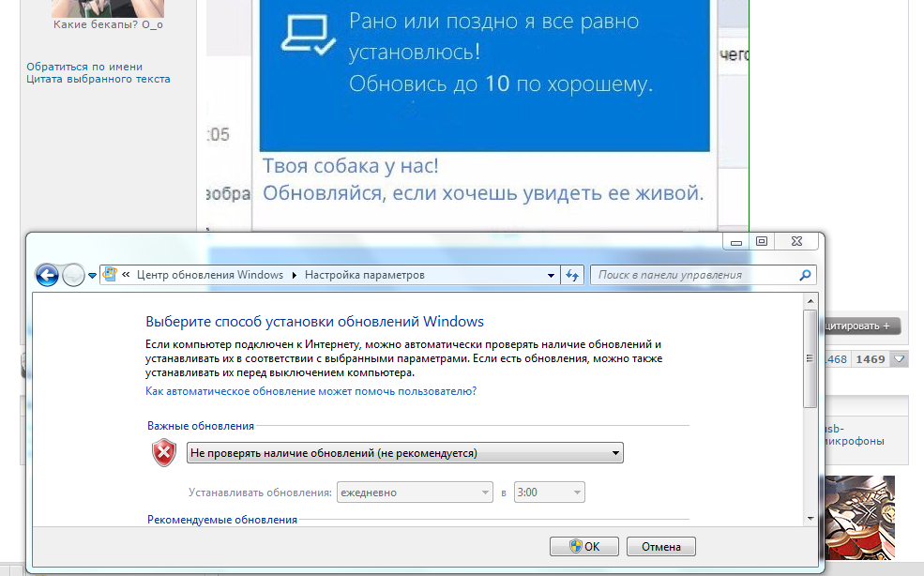Click the red shield warning icon
Viewport: 924px width, 576px height.
click(x=164, y=453)
